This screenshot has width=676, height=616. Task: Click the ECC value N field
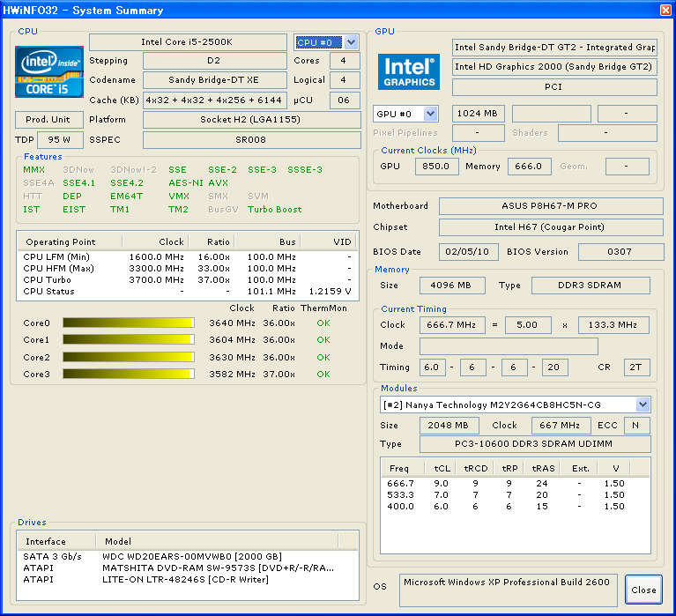pos(636,426)
